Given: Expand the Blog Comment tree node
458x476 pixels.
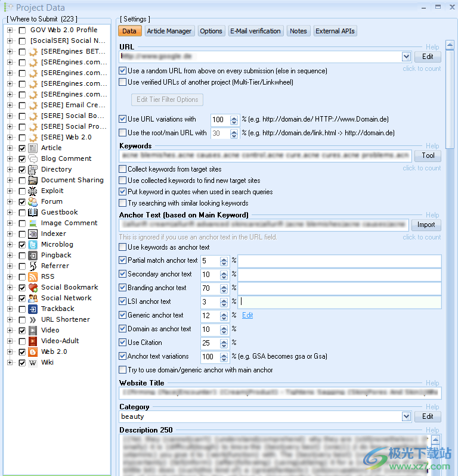Looking at the screenshot, I should (10, 159).
